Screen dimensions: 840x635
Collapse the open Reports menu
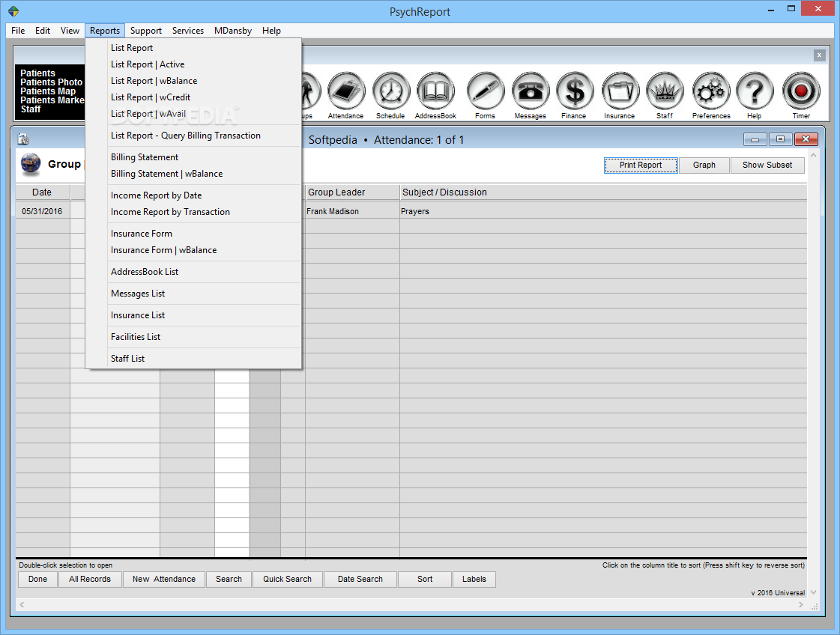(104, 31)
